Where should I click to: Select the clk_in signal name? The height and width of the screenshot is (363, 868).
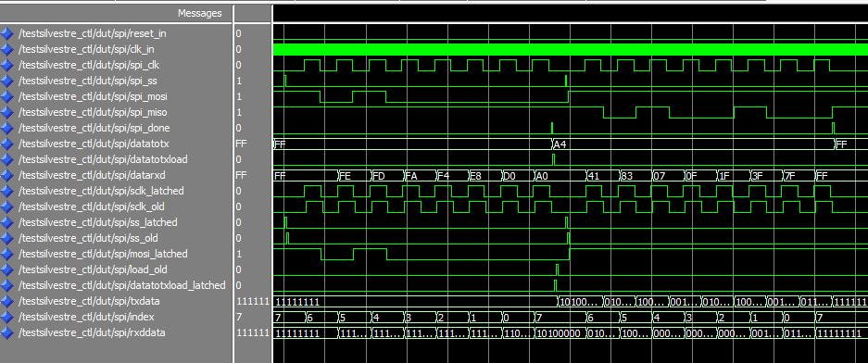coord(86,49)
